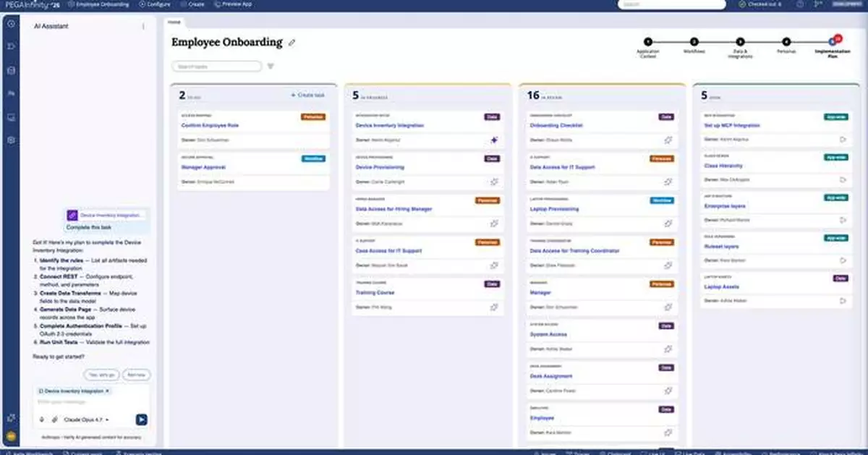Viewport: 868px width, 455px height.
Task: Open Desk Assignment task link
Action: pyautogui.click(x=551, y=376)
